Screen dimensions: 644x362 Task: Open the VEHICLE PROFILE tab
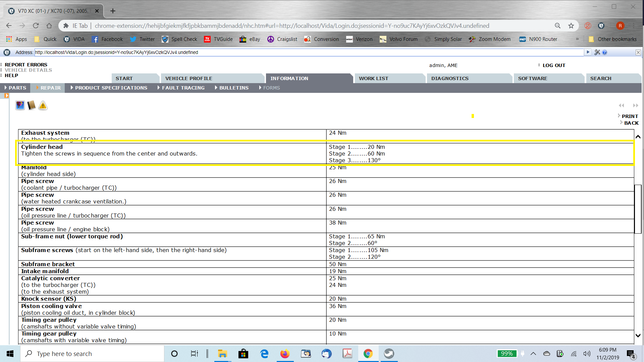pyautogui.click(x=189, y=78)
